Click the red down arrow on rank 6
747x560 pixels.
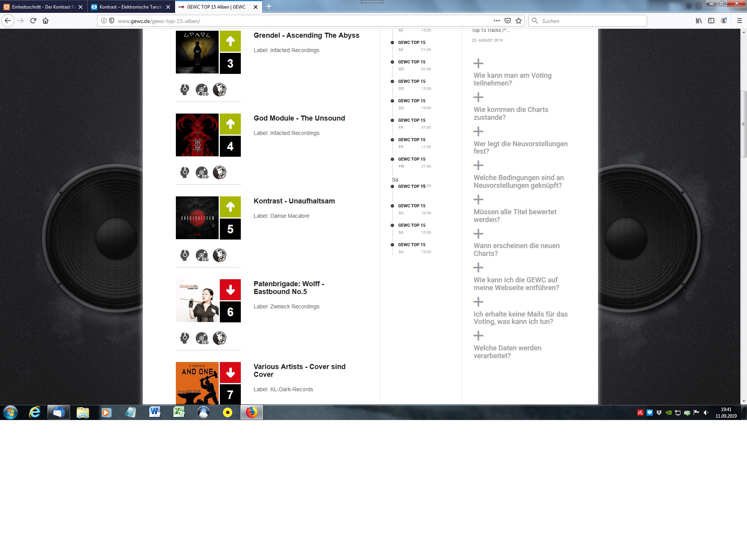[230, 290]
